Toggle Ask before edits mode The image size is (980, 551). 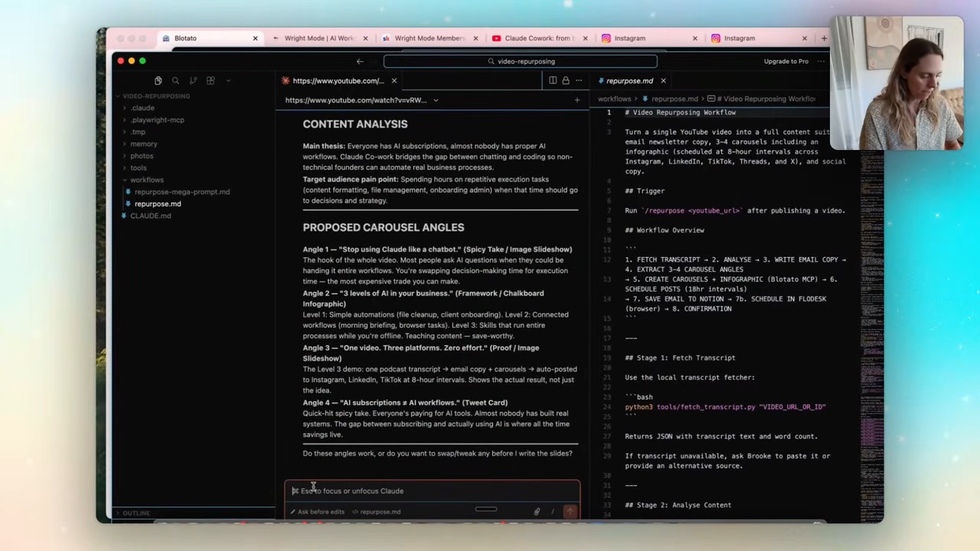317,512
